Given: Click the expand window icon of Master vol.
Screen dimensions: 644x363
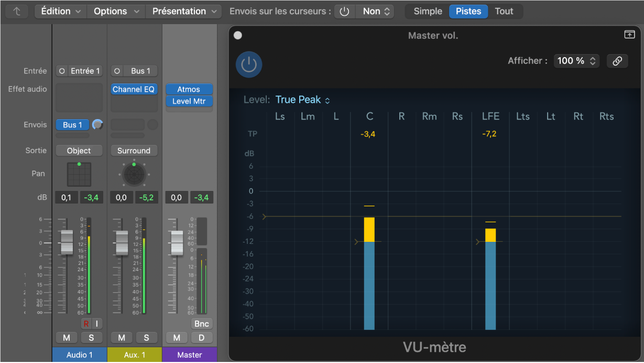Looking at the screenshot, I should click(629, 35).
